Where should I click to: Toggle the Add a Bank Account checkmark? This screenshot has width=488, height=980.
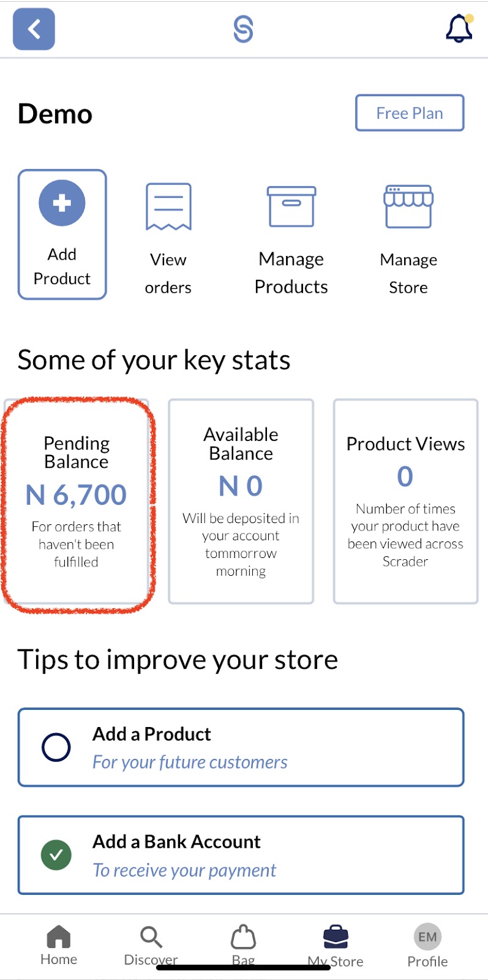pyautogui.click(x=56, y=854)
